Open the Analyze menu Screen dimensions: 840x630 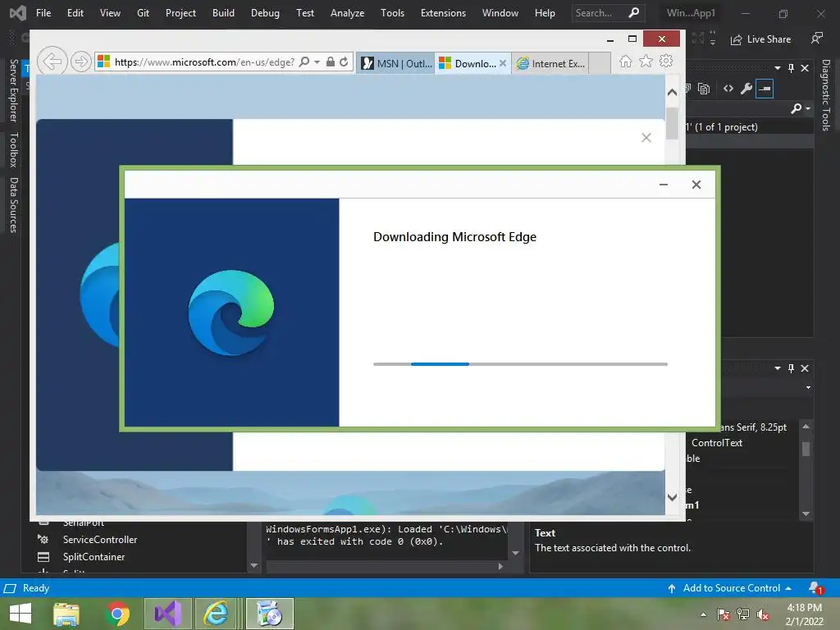coord(347,13)
